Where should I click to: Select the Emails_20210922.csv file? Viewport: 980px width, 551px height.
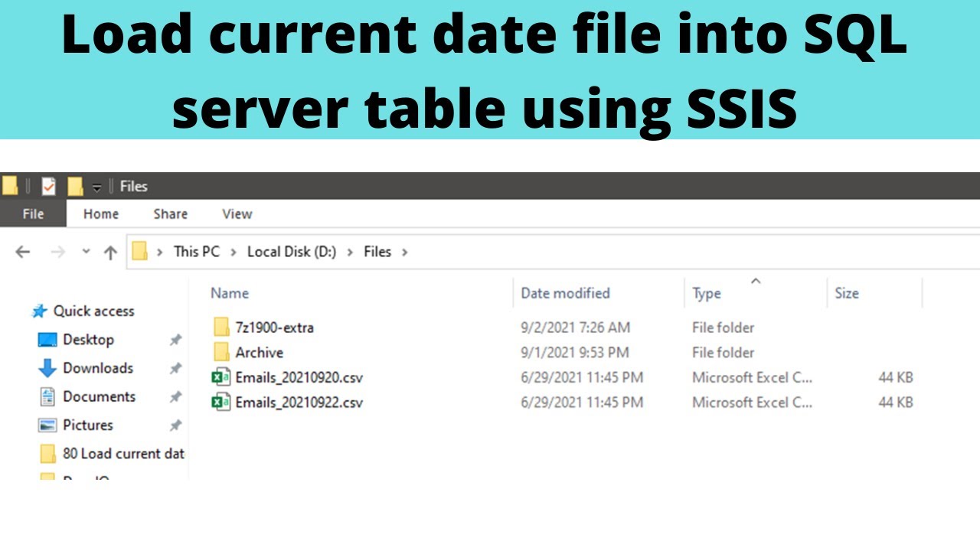(299, 402)
